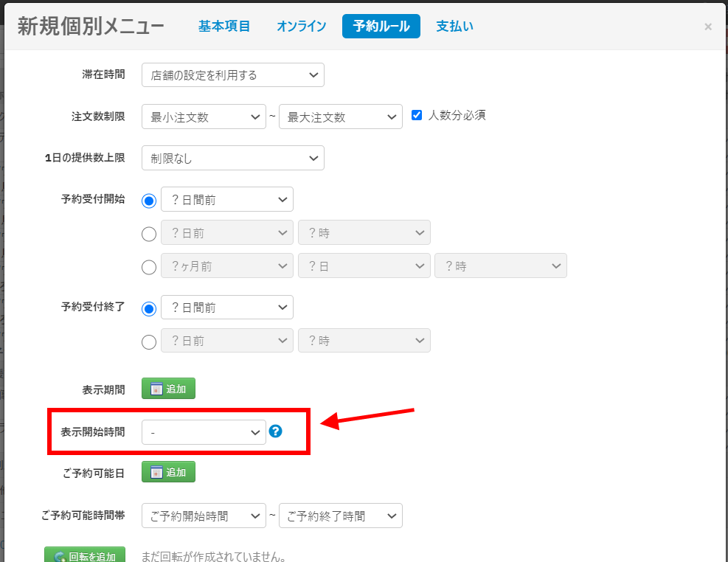Choose the 予約受付開始 ?日前 radio button

149,234
